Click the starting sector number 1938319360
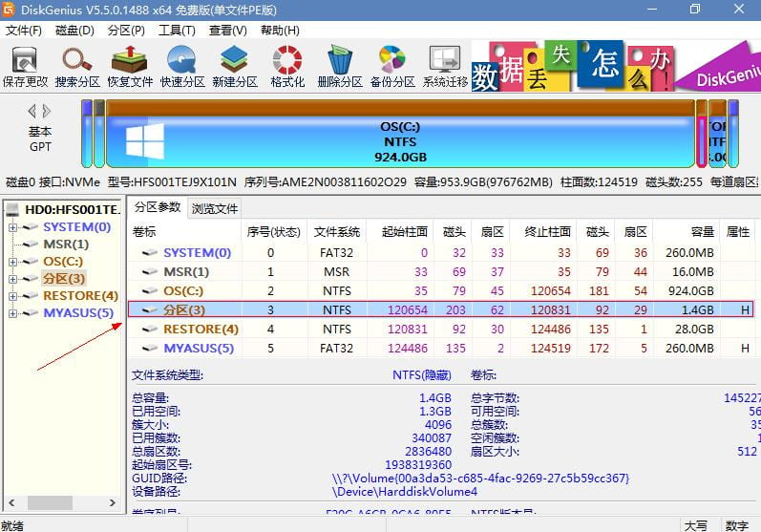Viewport: 761px width, 532px height. pos(418,465)
